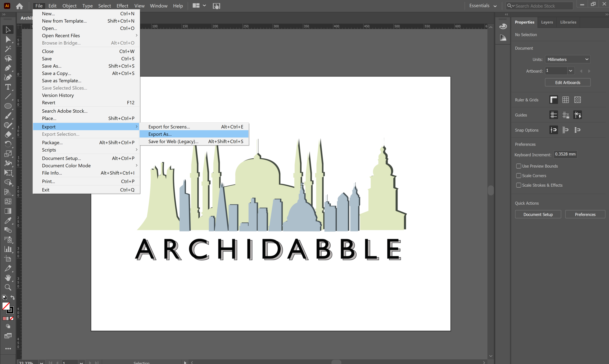This screenshot has height=364, width=609.
Task: Open Edit Toolbar three dots
Action: (8, 349)
